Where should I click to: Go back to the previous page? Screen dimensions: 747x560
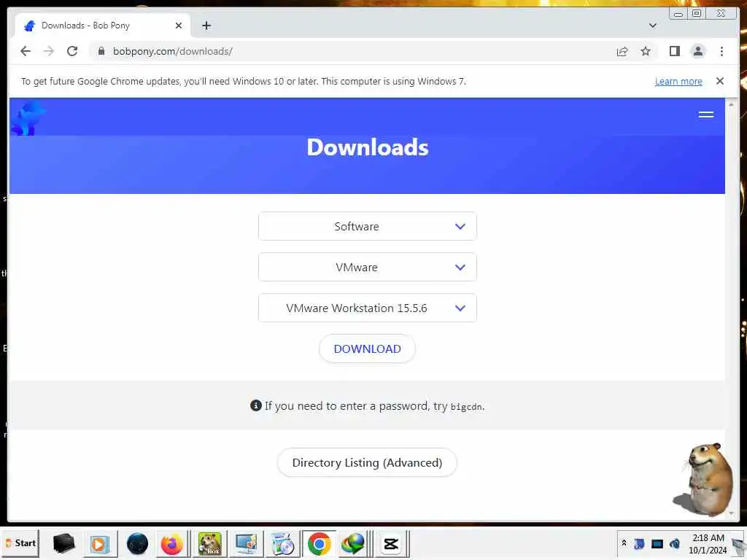pos(26,51)
